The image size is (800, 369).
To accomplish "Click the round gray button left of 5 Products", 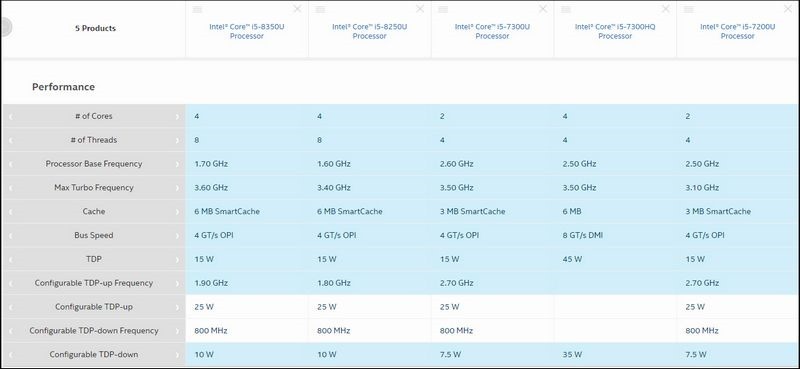I will click(x=5, y=28).
